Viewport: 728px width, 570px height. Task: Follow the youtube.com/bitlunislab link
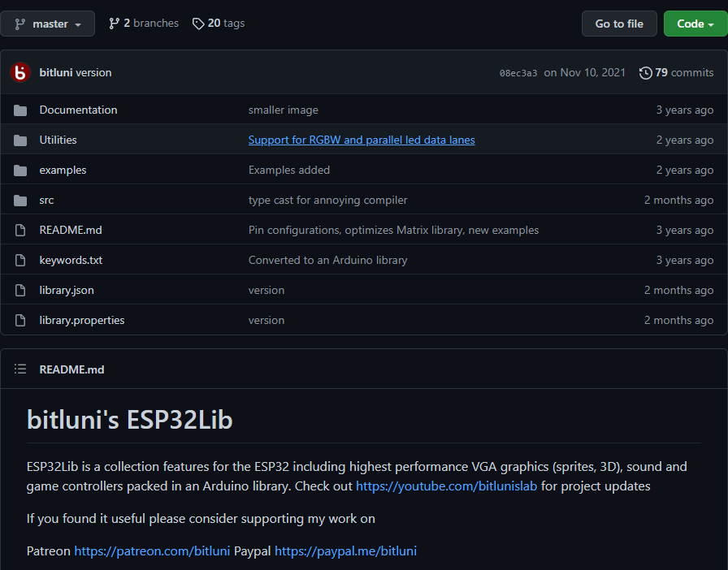click(x=446, y=486)
